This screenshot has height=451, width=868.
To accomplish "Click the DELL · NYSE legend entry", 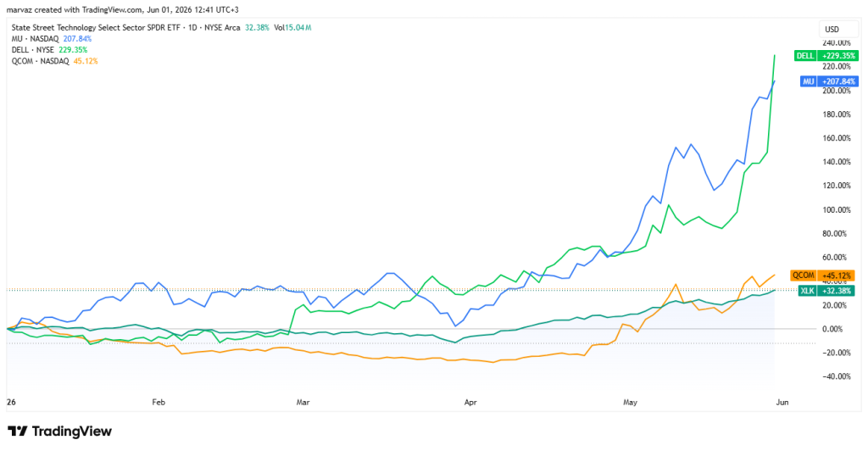I will (33, 50).
